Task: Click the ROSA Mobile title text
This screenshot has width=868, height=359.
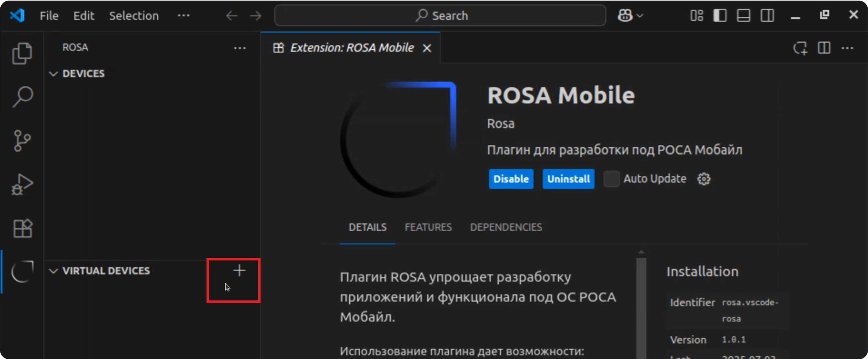Action: 561,95
